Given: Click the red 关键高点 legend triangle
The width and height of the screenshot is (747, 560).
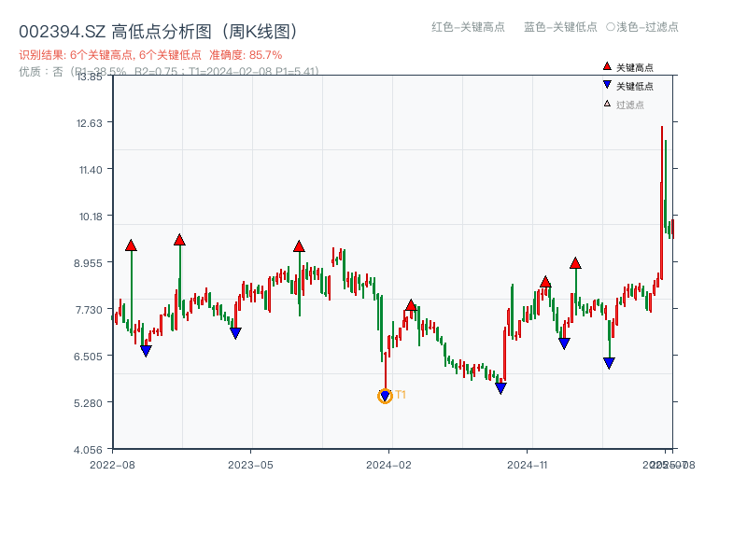Looking at the screenshot, I should click(607, 66).
